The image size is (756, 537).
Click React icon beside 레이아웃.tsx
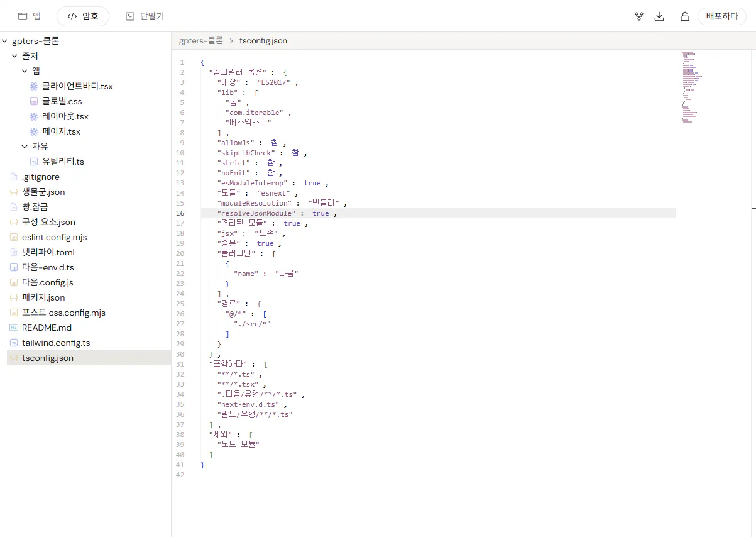point(34,116)
